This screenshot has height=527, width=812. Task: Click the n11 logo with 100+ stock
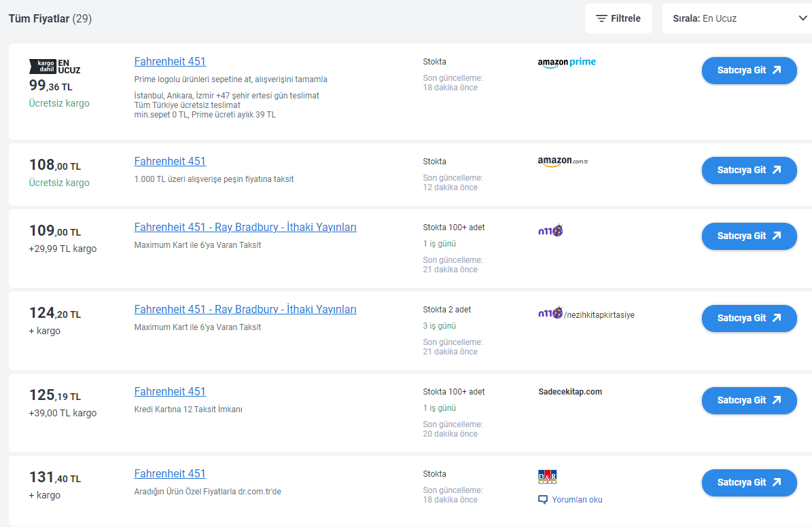[550, 231]
